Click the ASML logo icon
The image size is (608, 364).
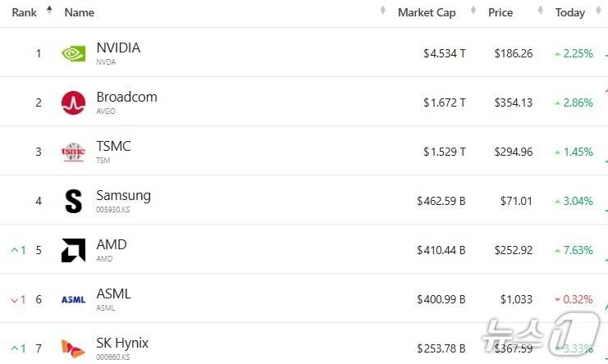[73, 299]
